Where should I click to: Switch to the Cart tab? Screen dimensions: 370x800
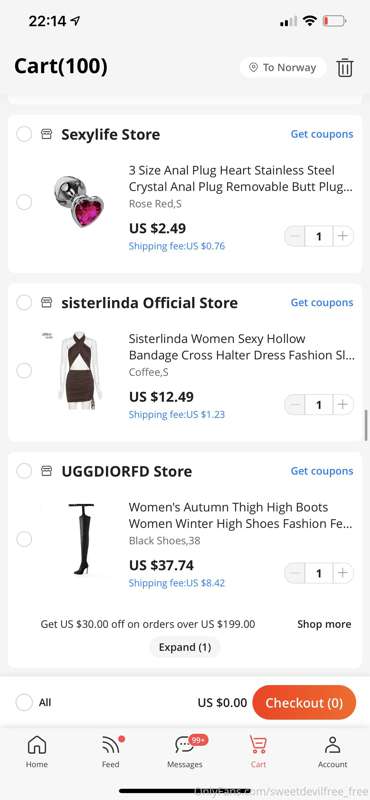coord(258,751)
